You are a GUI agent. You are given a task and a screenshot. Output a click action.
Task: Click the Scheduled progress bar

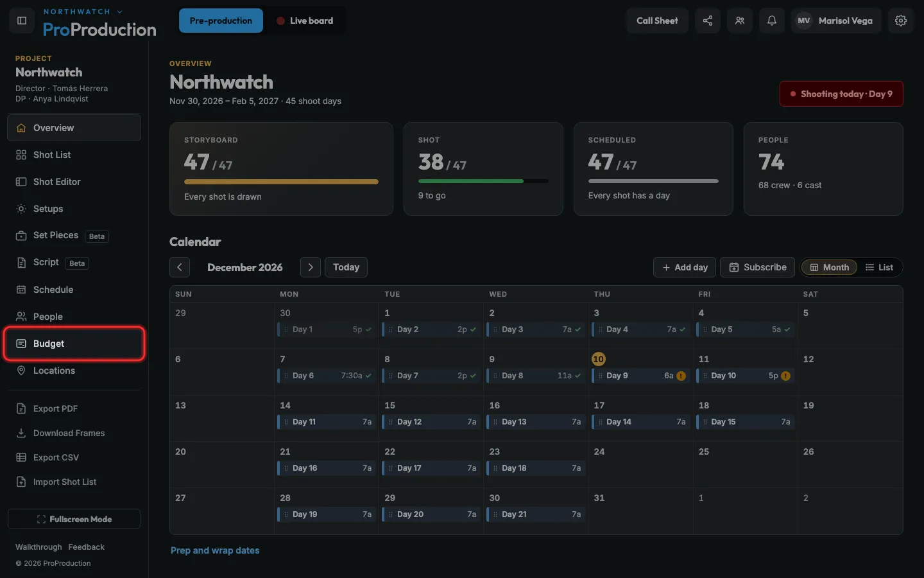[653, 181]
